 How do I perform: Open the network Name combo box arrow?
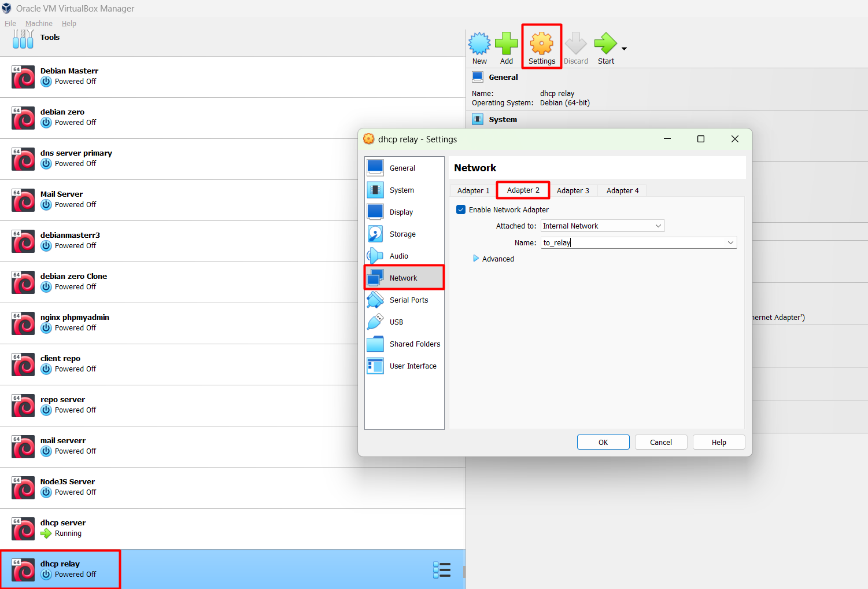click(x=730, y=242)
